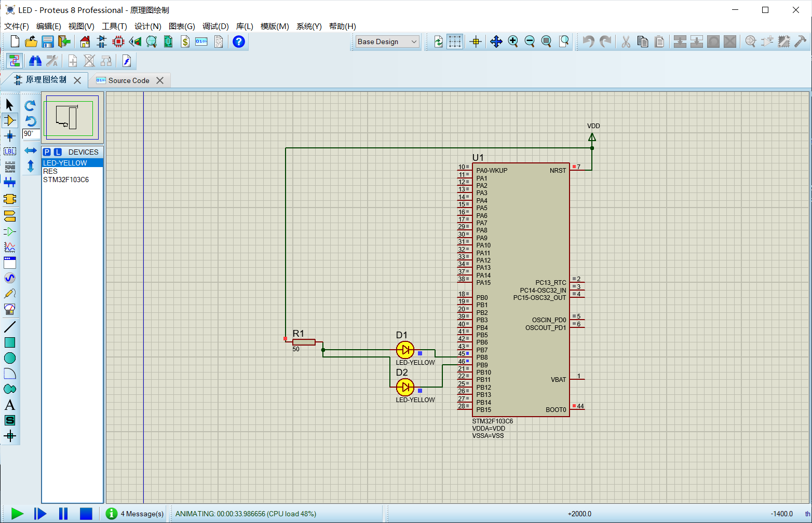Select the Component mode tool
Image resolution: width=812 pixels, height=523 pixels.
tap(10, 120)
